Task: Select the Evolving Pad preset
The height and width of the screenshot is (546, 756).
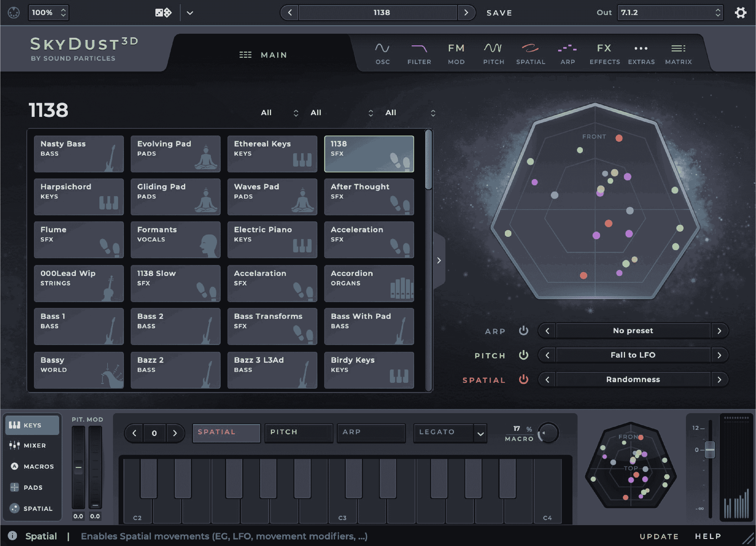Action: click(176, 154)
